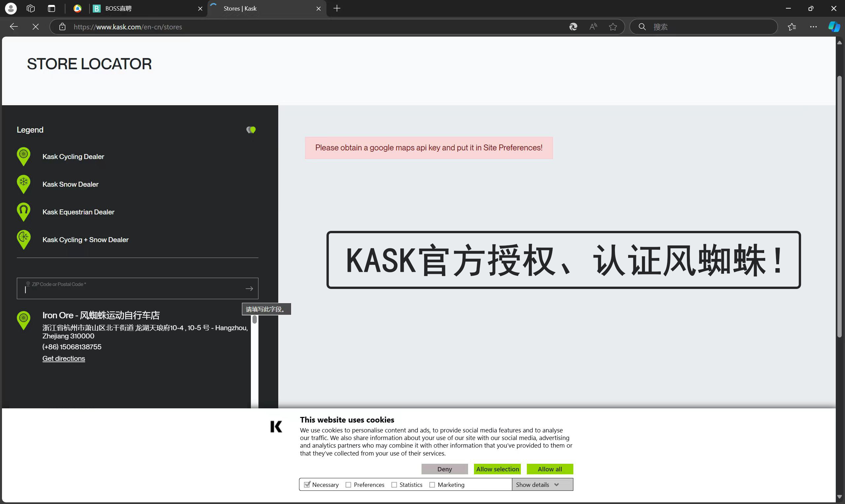This screenshot has height=504, width=845.
Task: Click the magnifier icon in the search box
Action: (642, 27)
